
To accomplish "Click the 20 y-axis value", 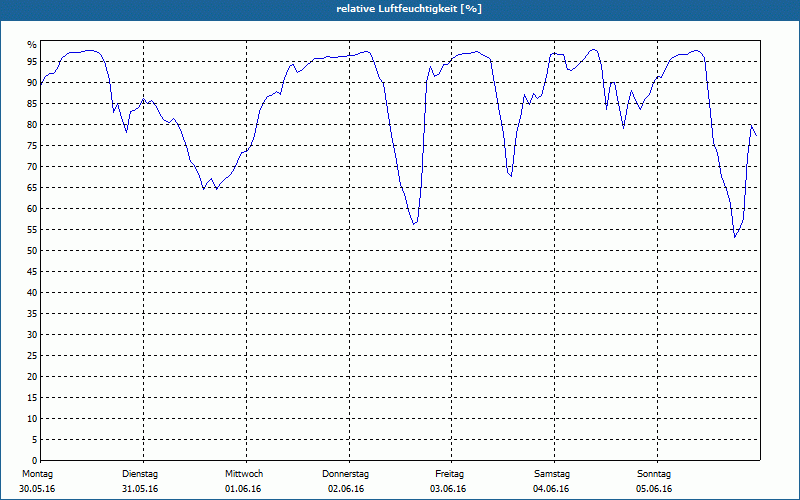I will pos(32,377).
